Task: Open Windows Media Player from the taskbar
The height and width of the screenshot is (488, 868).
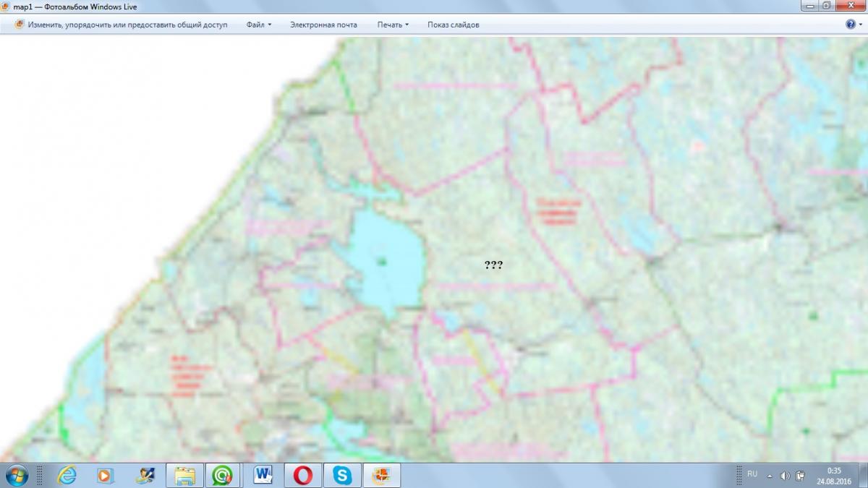Action: pos(106,475)
